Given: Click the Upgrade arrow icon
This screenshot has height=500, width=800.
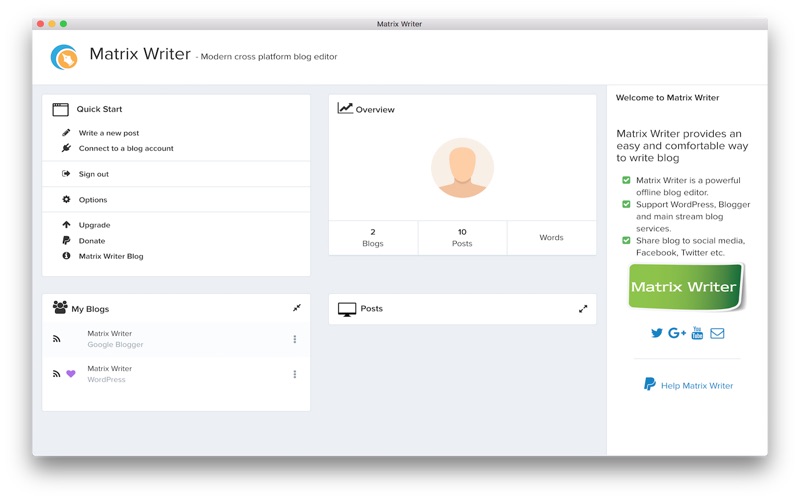Looking at the screenshot, I should (x=66, y=224).
